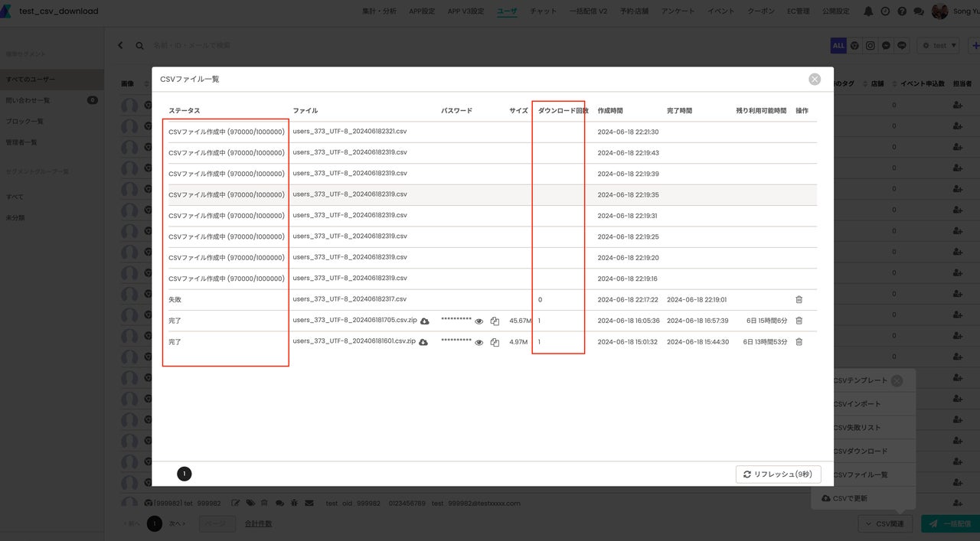Viewport: 980px width, 541px height.
Task: Copy password of the 4.97M file
Action: [x=495, y=342]
